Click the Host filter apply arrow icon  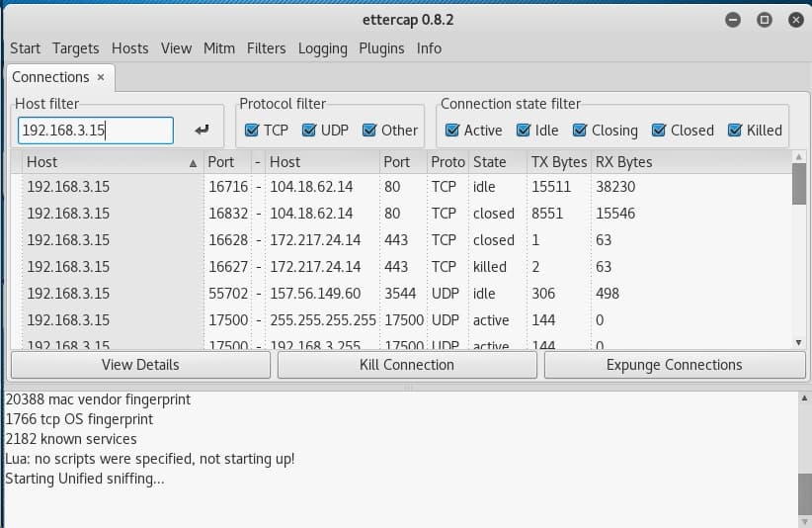tap(203, 131)
